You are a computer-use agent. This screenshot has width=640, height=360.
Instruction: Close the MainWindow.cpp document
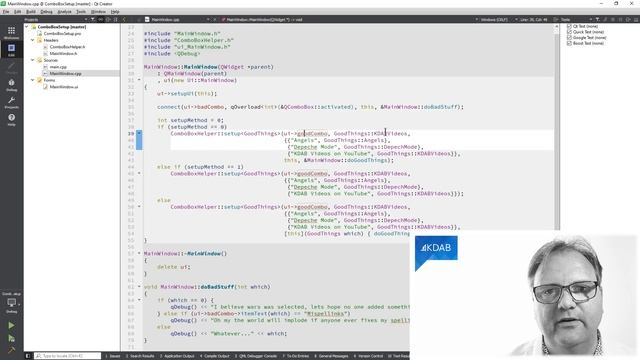pyautogui.click(x=215, y=19)
